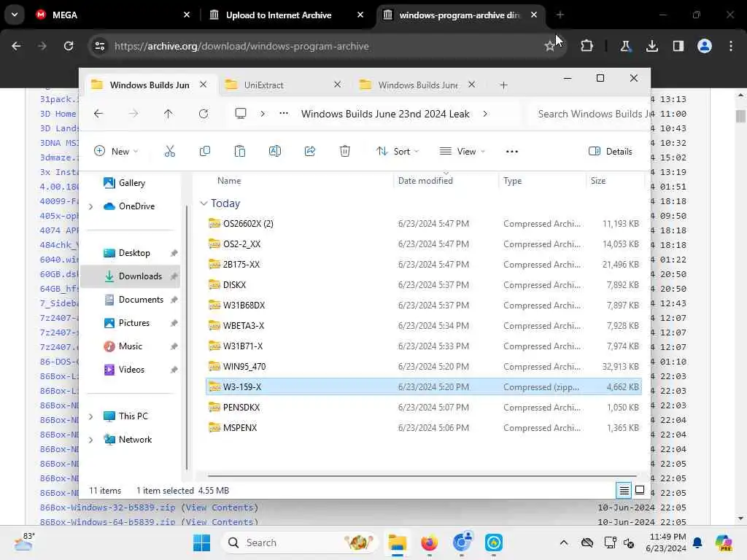Open the browser Downloads icon
The width and height of the screenshot is (747, 560).
[x=652, y=46]
